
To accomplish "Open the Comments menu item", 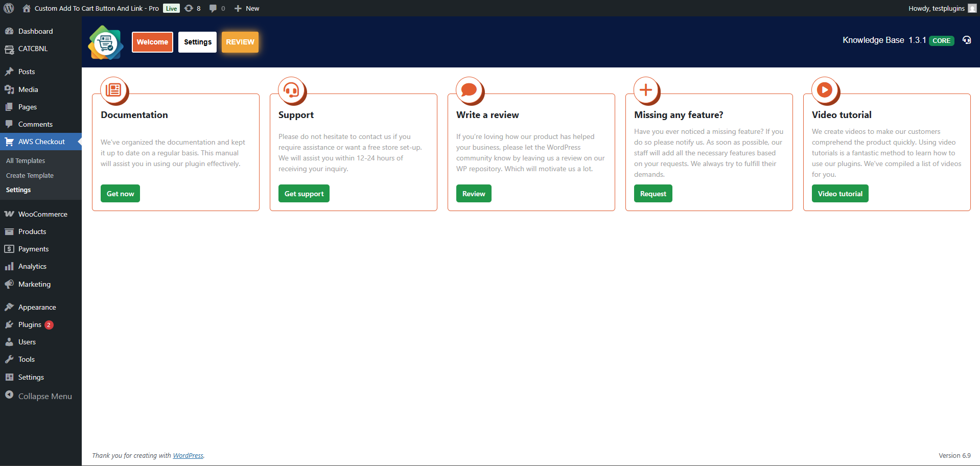I will click(x=41, y=124).
